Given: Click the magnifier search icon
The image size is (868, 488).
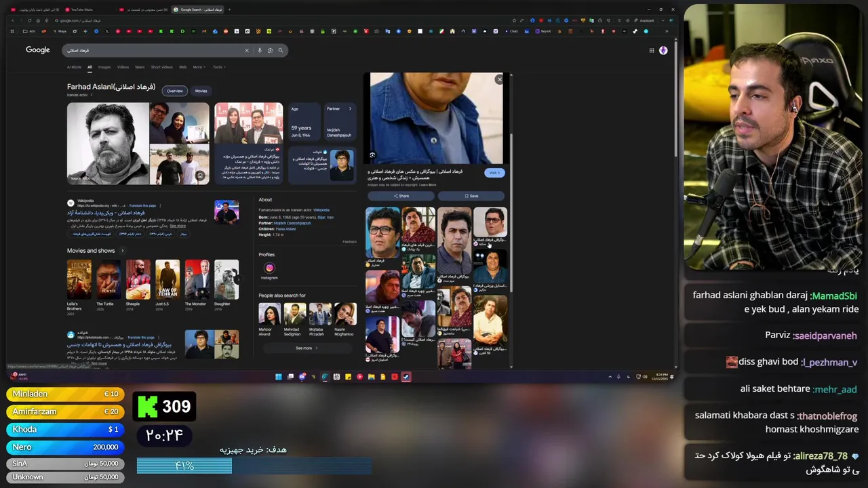Looking at the screenshot, I should (281, 50).
